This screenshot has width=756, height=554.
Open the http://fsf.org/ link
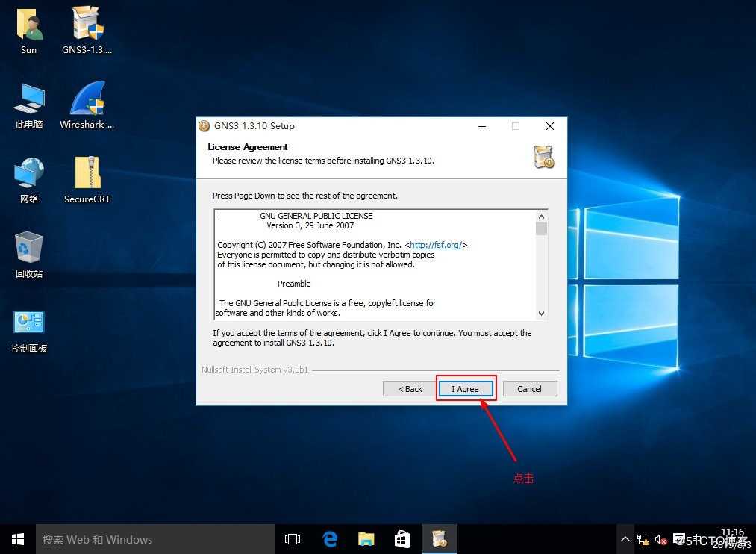coord(437,245)
